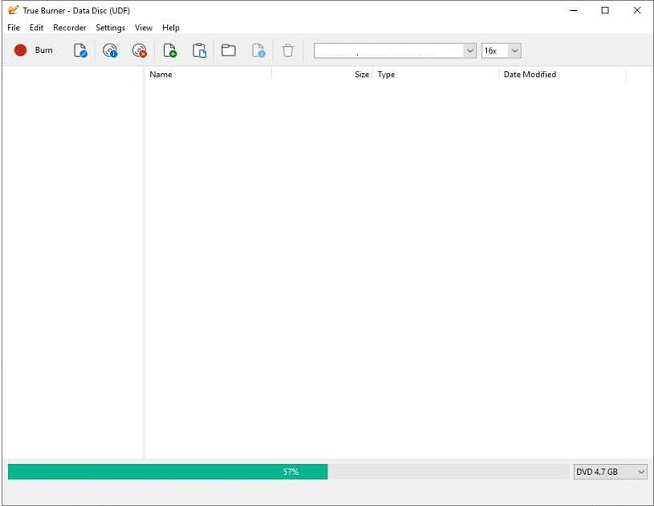The image size is (654, 506).
Task: Click the trash delete icon
Action: click(288, 50)
